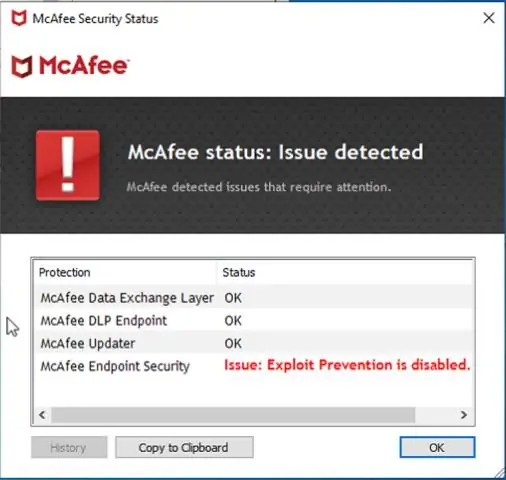Click the large McAfee logo shield
Screen dimensions: 506x480
coord(22,66)
